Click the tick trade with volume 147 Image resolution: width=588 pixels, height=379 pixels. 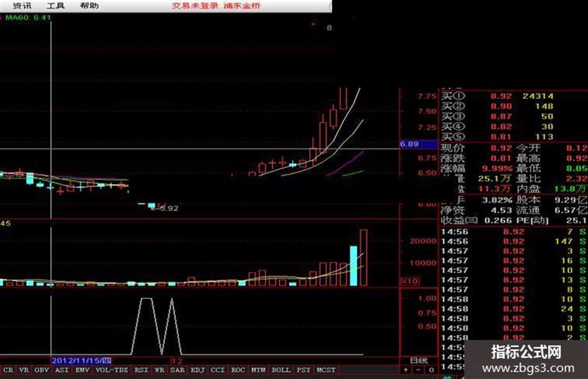[564, 241]
